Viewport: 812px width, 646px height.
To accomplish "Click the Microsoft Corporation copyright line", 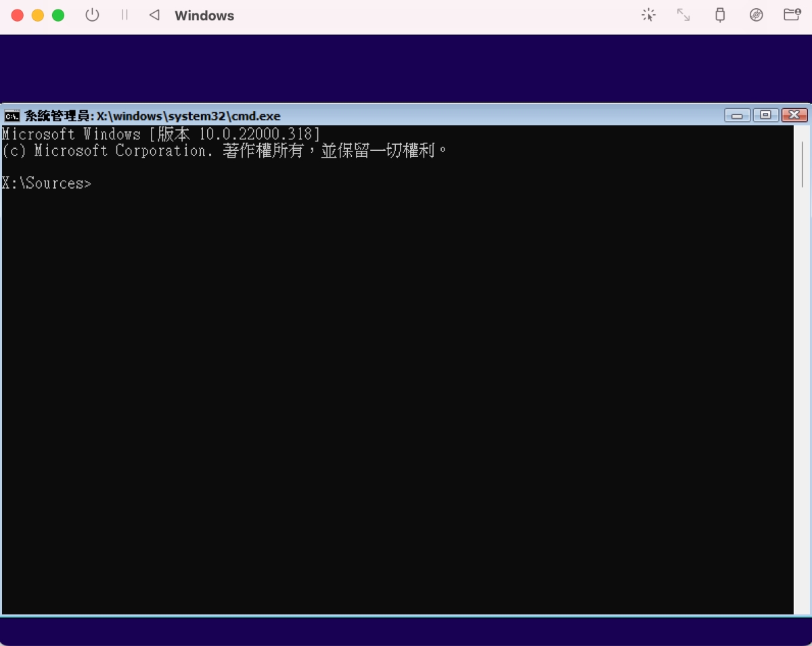I will [225, 150].
